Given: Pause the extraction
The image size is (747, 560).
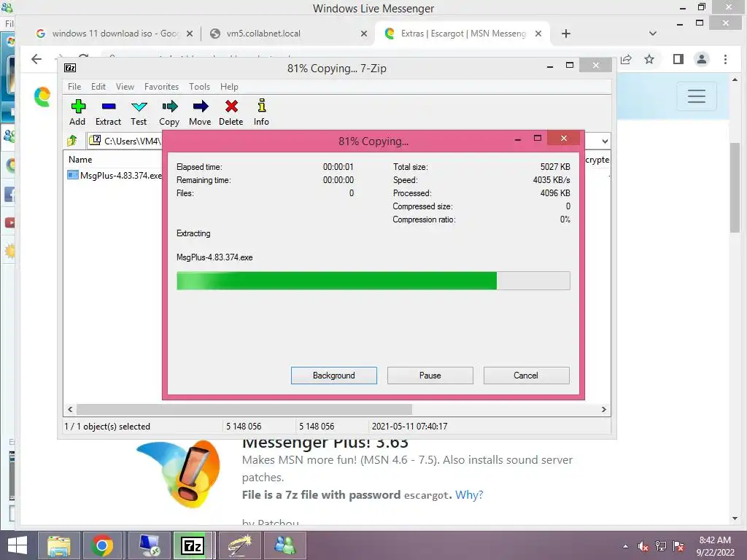Looking at the screenshot, I should click(x=430, y=376).
